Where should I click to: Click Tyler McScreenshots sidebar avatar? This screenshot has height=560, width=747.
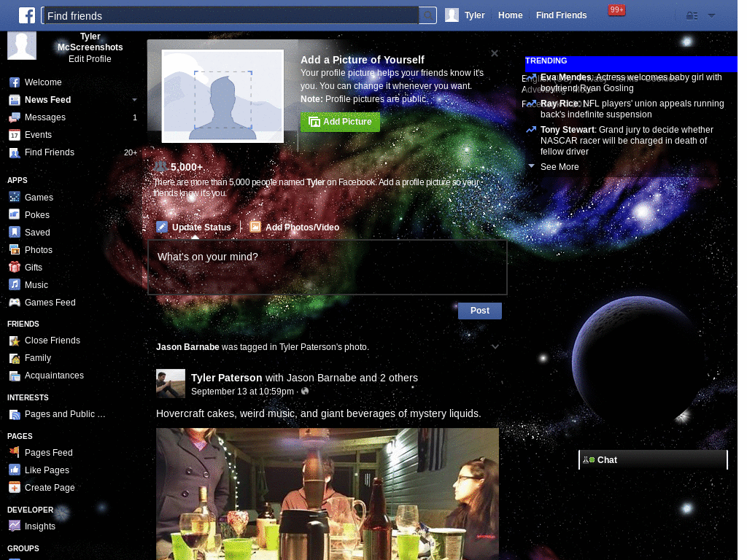click(22, 46)
